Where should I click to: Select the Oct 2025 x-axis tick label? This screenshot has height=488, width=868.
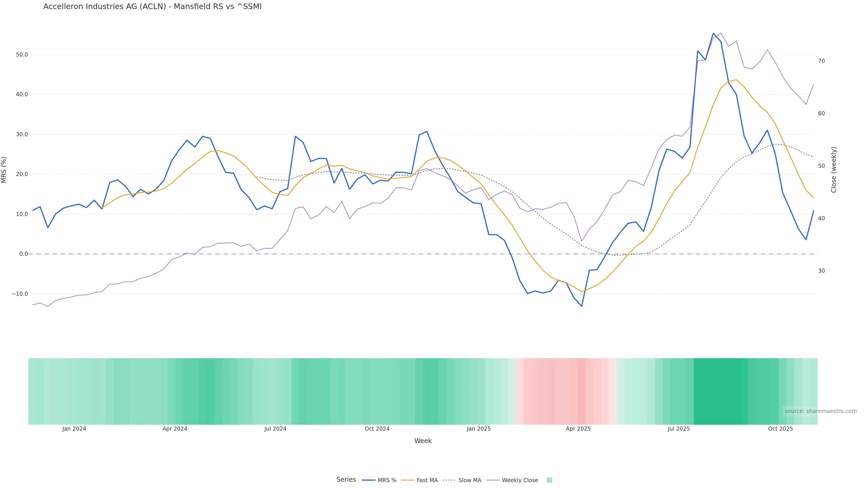pyautogui.click(x=780, y=429)
